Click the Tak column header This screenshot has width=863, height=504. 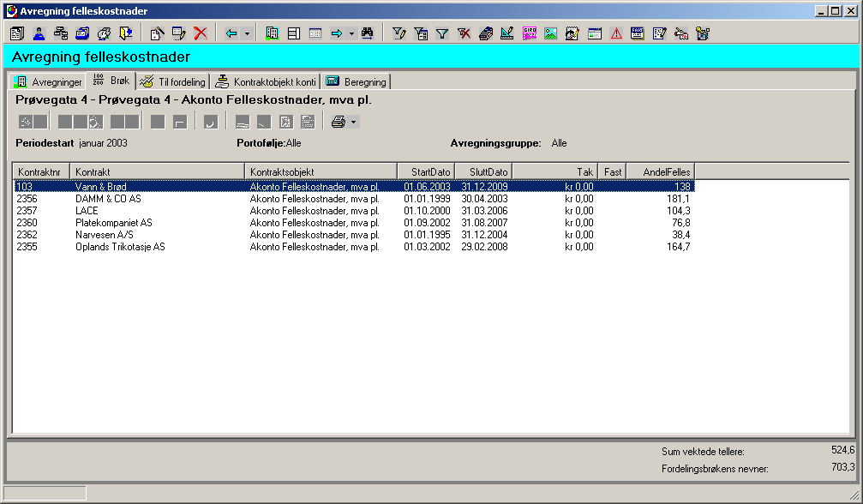coord(555,171)
